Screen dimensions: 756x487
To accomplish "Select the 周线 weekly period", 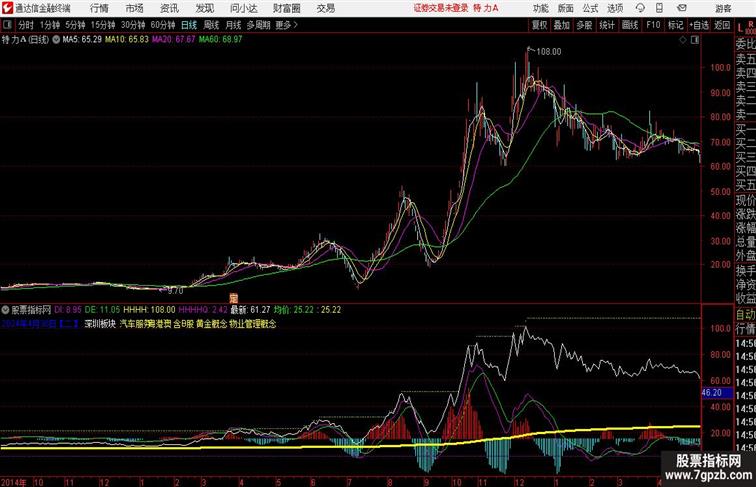I will coord(211,25).
